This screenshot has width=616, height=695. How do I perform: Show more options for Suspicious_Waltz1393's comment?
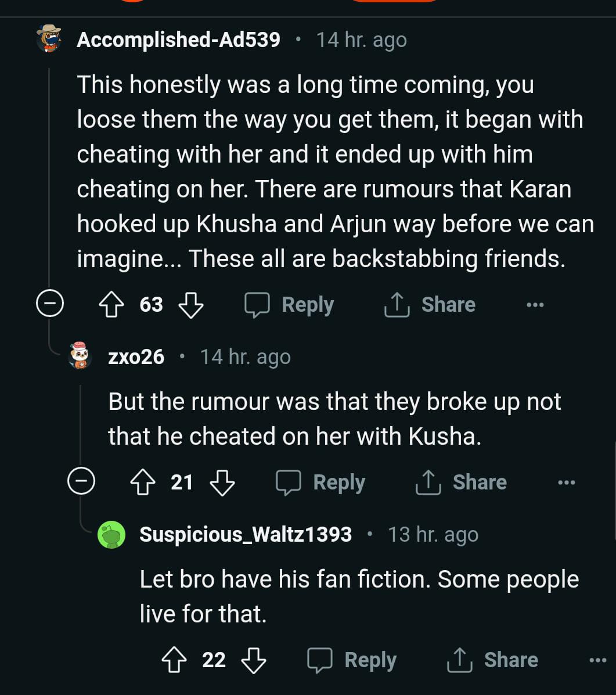click(597, 660)
